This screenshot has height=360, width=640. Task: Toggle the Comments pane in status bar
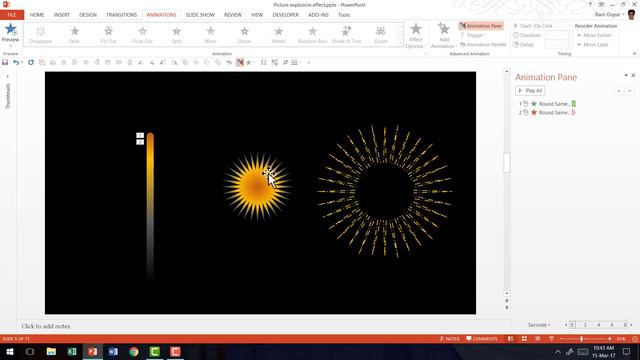482,339
